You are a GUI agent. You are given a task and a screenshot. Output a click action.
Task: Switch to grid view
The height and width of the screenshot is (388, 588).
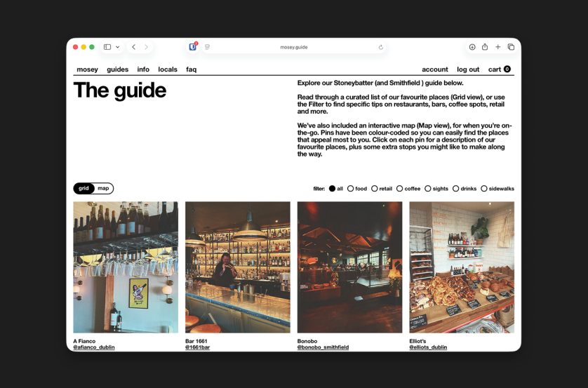[x=83, y=188]
